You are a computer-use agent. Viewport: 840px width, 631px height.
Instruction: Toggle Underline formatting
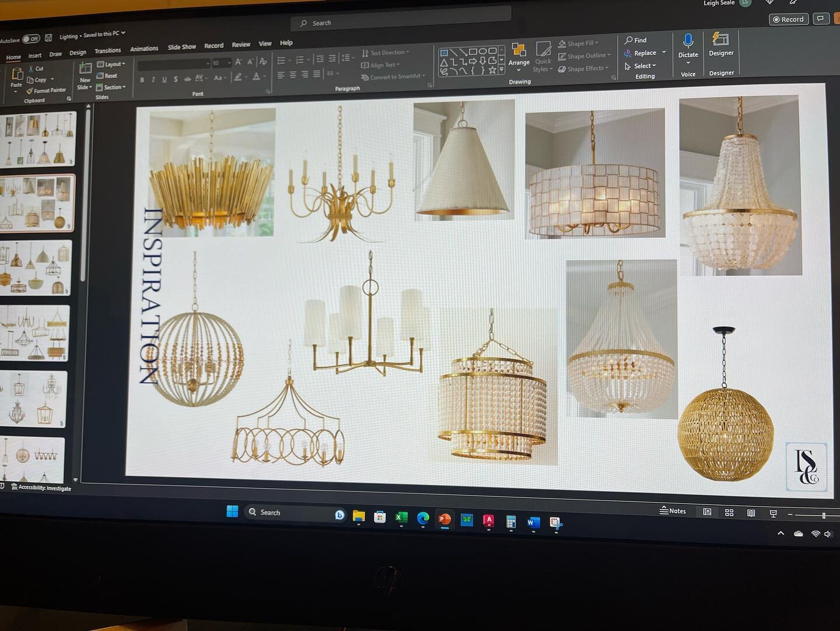coord(164,79)
